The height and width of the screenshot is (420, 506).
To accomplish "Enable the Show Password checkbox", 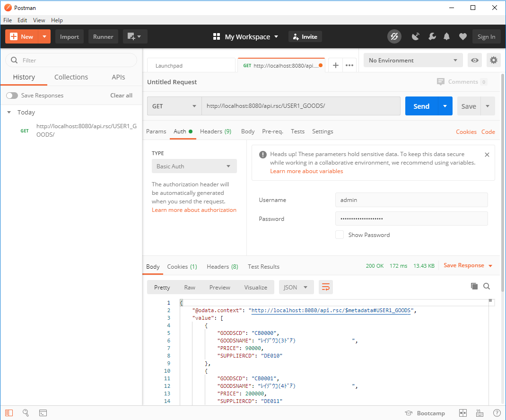I will coord(340,235).
